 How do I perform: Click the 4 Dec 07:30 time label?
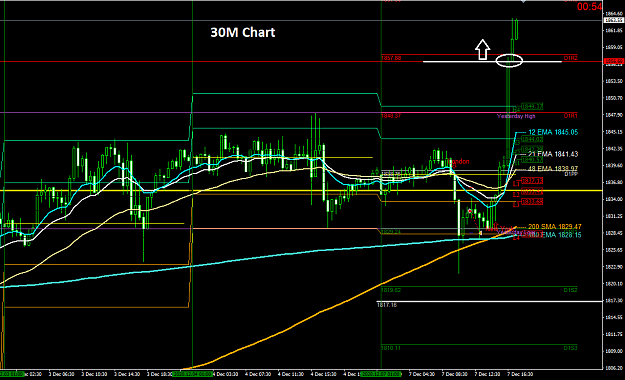click(258, 374)
